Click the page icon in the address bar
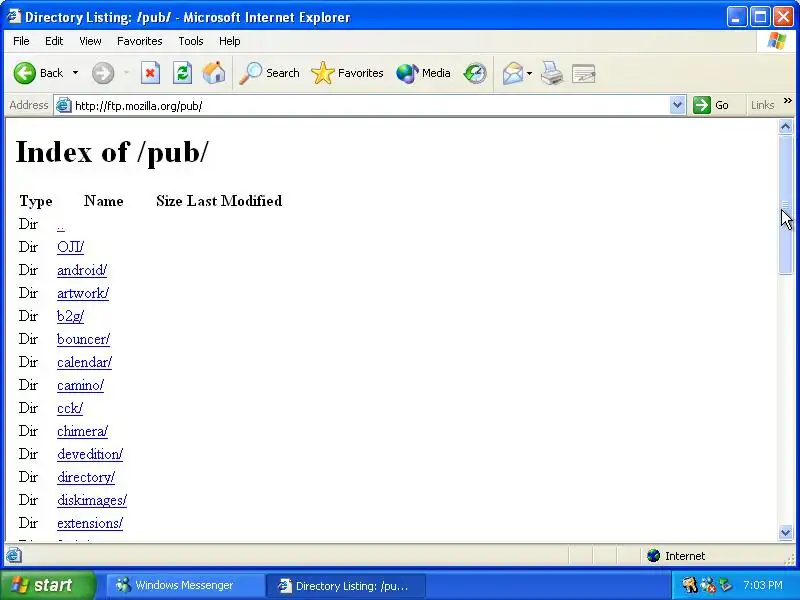 click(x=64, y=105)
